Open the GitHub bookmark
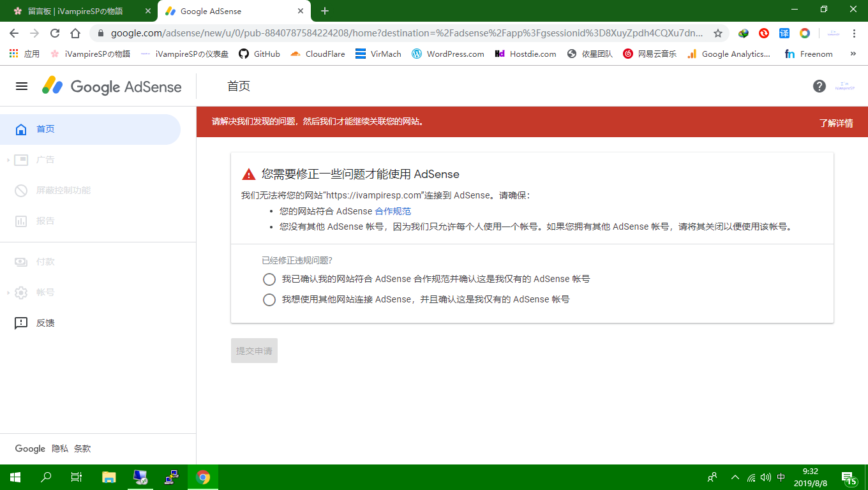868x490 pixels. coord(259,54)
